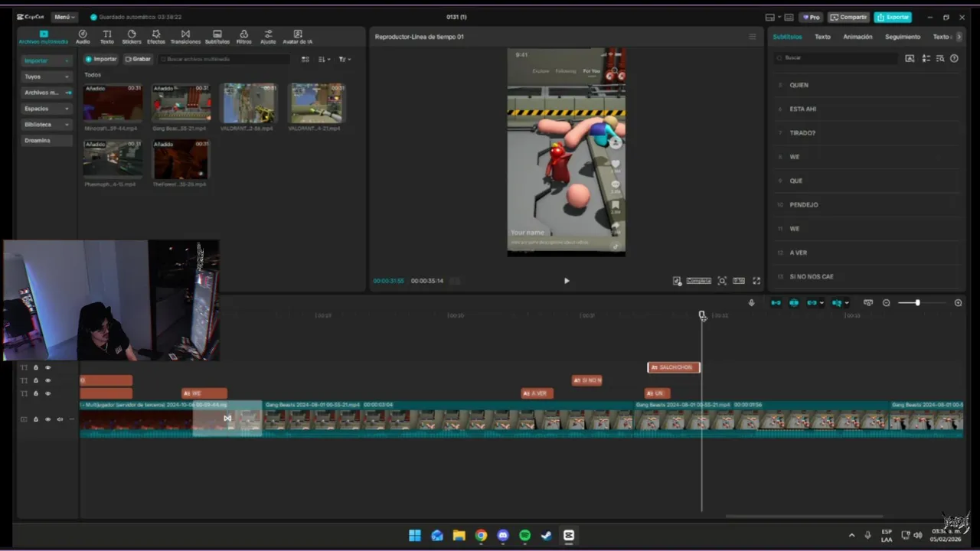This screenshot has width=980, height=551.
Task: Play the preview video
Action: point(567,281)
